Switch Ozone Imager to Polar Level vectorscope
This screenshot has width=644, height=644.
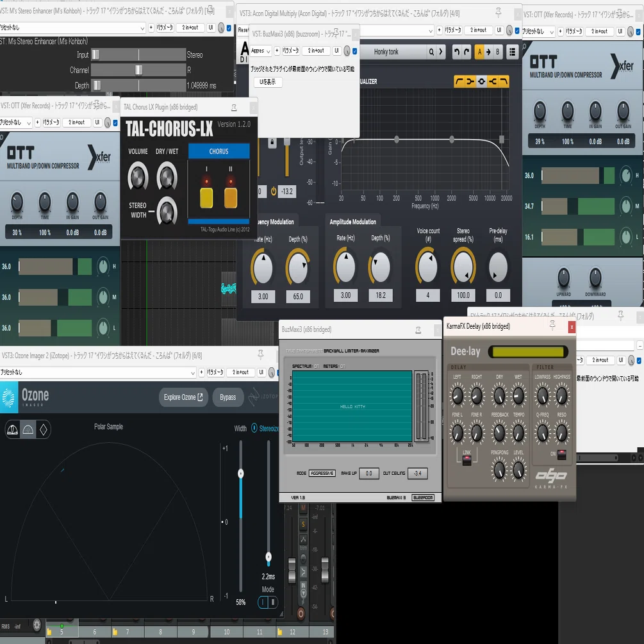[x=13, y=429]
